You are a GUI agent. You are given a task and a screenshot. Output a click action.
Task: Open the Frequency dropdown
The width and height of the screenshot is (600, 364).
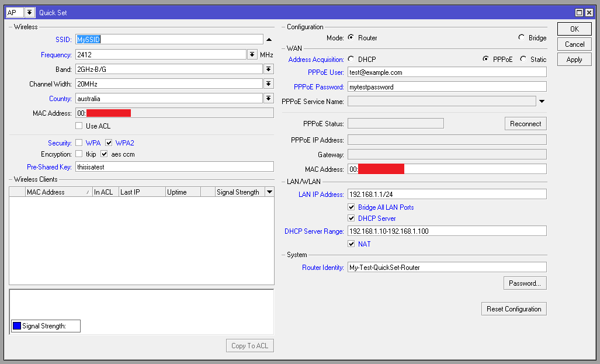[x=252, y=54]
